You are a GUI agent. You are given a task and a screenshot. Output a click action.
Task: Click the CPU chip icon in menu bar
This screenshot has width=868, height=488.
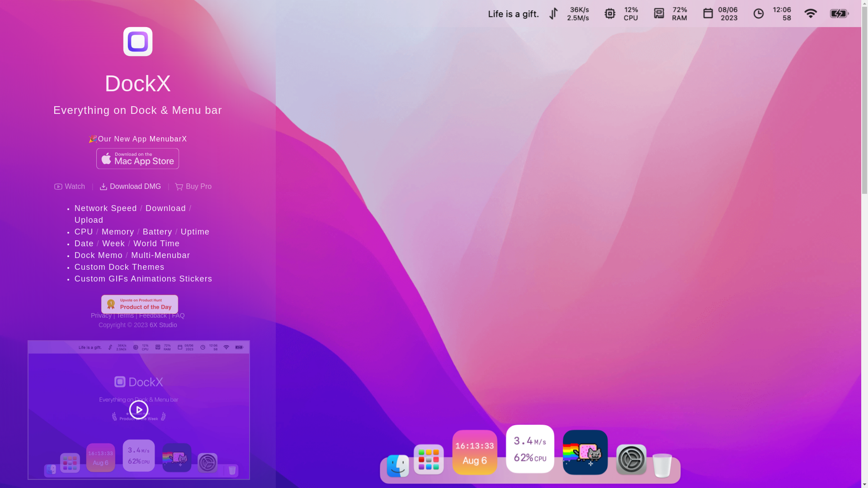coord(610,14)
